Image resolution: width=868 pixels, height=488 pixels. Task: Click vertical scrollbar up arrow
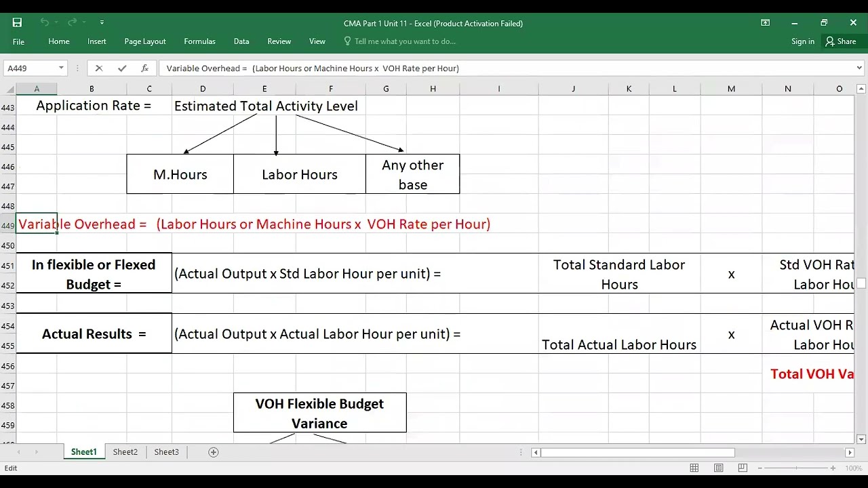(861, 89)
